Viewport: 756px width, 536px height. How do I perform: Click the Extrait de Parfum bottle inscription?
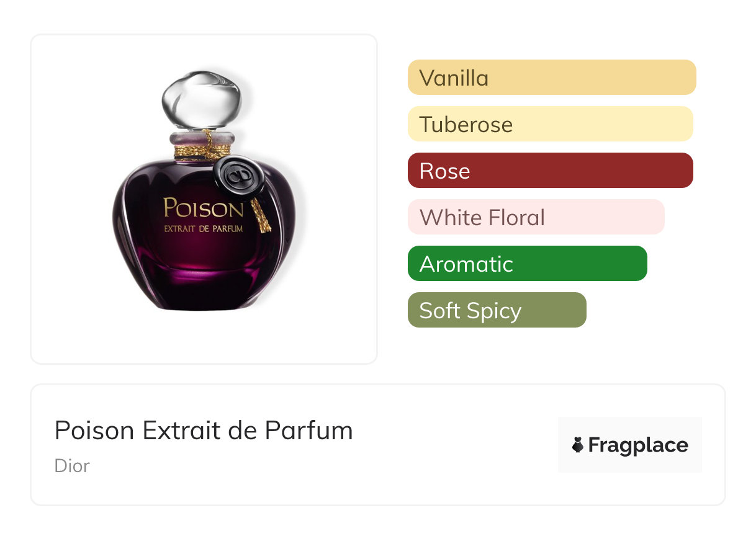click(x=203, y=229)
